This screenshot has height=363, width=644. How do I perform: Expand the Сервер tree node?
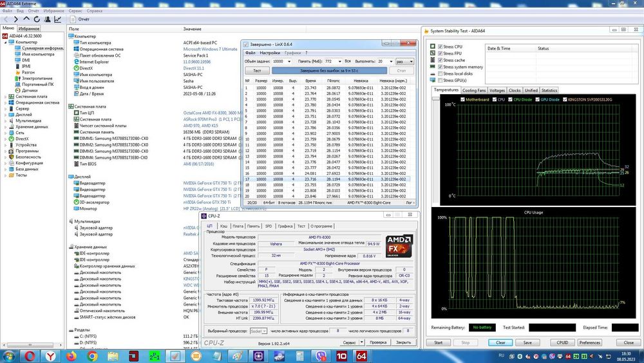(6, 108)
